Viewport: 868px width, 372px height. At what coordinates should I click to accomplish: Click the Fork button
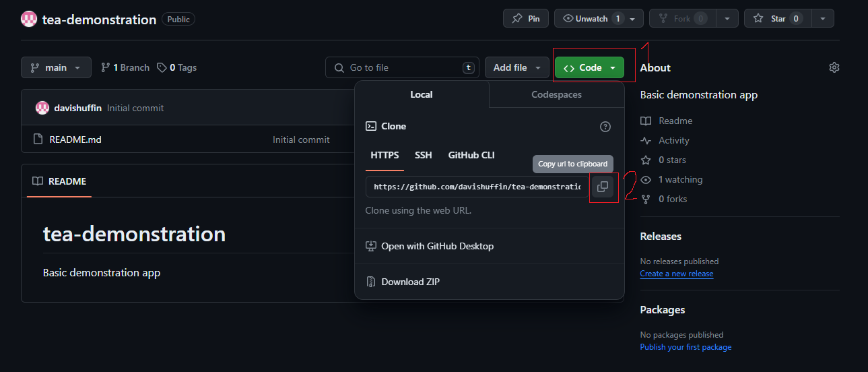click(682, 18)
